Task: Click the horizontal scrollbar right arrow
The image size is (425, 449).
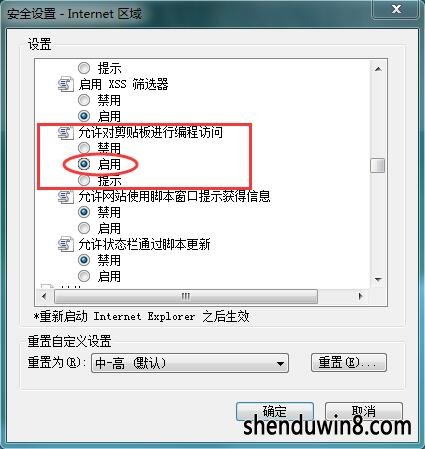Action: [360, 296]
